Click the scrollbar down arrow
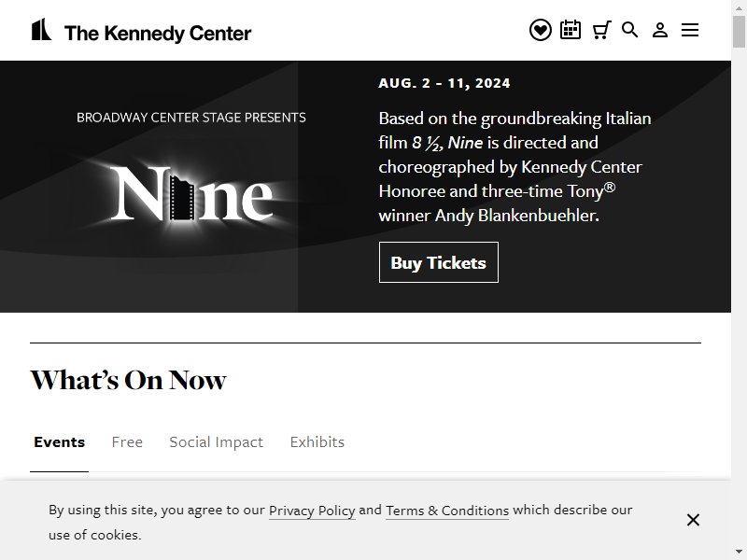Screen dimensions: 747x560 (x=739, y=553)
